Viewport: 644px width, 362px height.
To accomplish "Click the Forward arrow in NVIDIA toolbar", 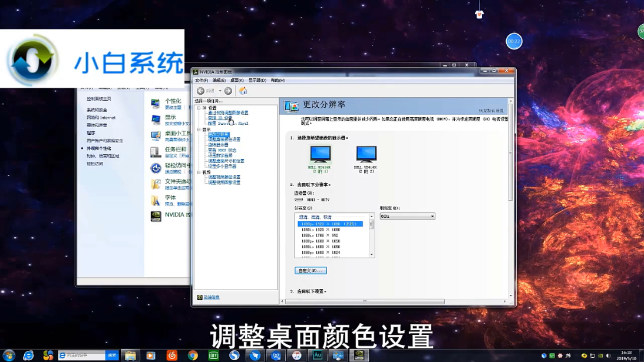I will pyautogui.click(x=228, y=91).
